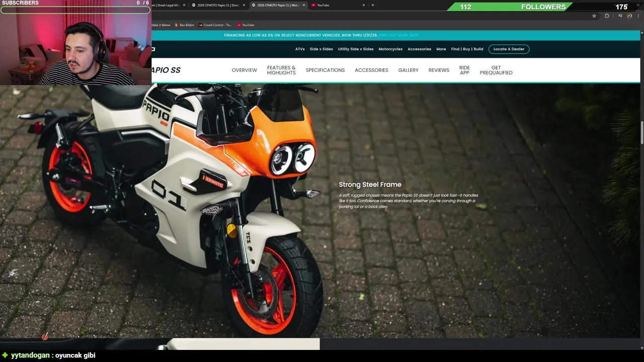
Task: Close the YouTube browser tab
Action: pos(364,5)
